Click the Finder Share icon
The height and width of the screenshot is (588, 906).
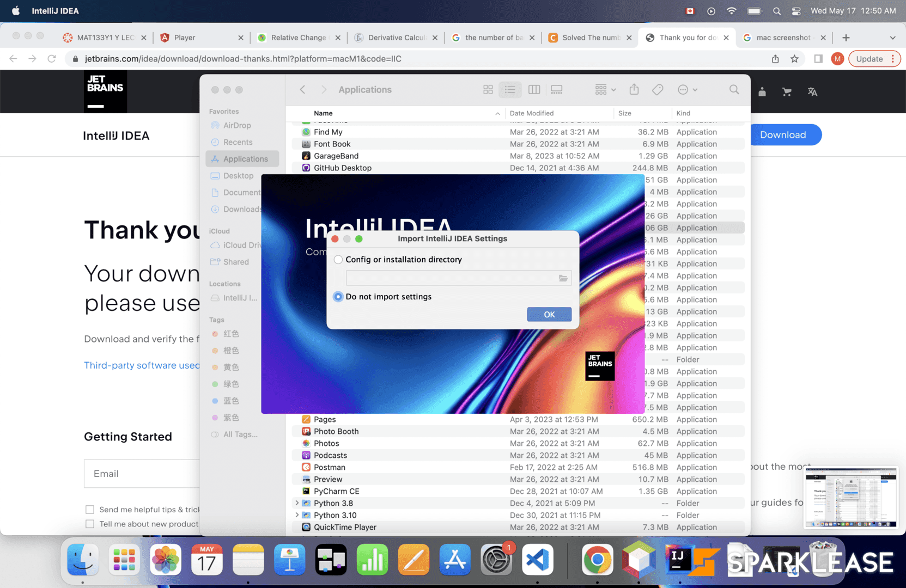[634, 90]
